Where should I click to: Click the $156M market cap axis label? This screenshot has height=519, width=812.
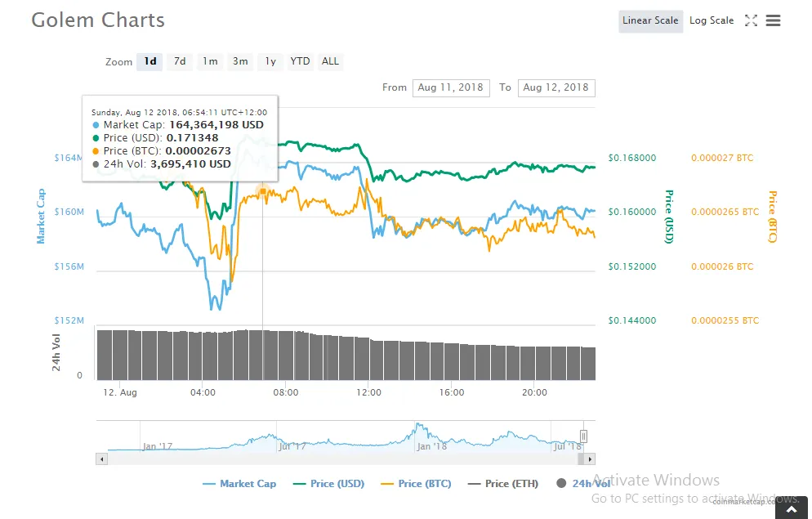click(x=69, y=266)
